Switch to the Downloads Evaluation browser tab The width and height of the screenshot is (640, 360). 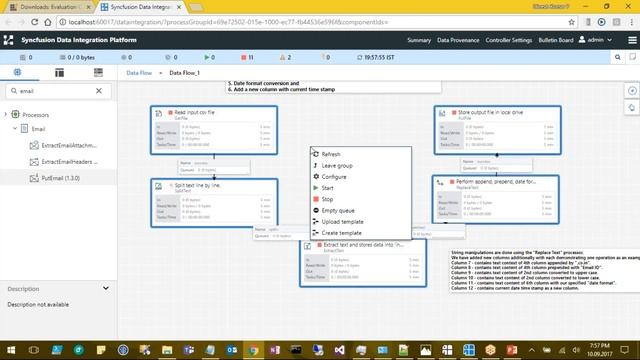click(51, 7)
